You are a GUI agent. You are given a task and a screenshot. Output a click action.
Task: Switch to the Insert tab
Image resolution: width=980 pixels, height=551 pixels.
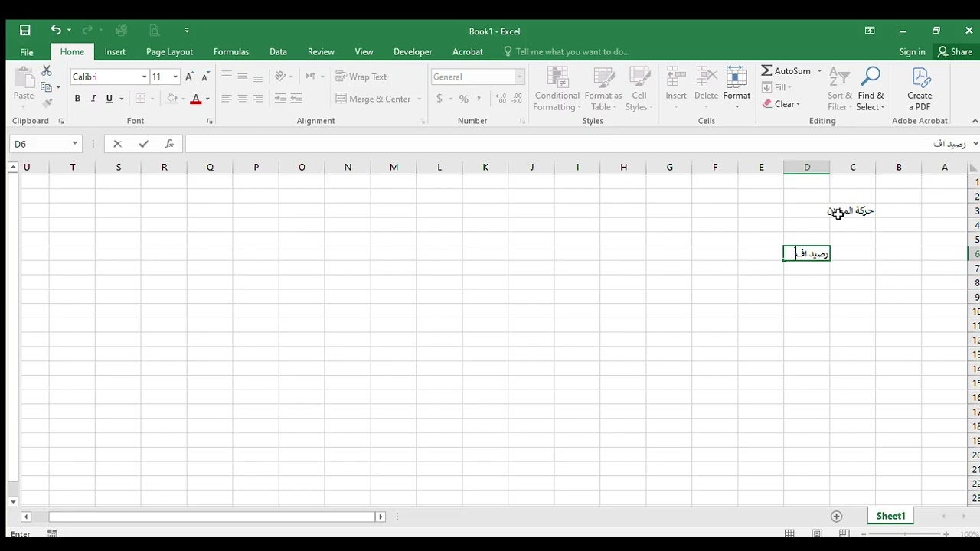(115, 52)
